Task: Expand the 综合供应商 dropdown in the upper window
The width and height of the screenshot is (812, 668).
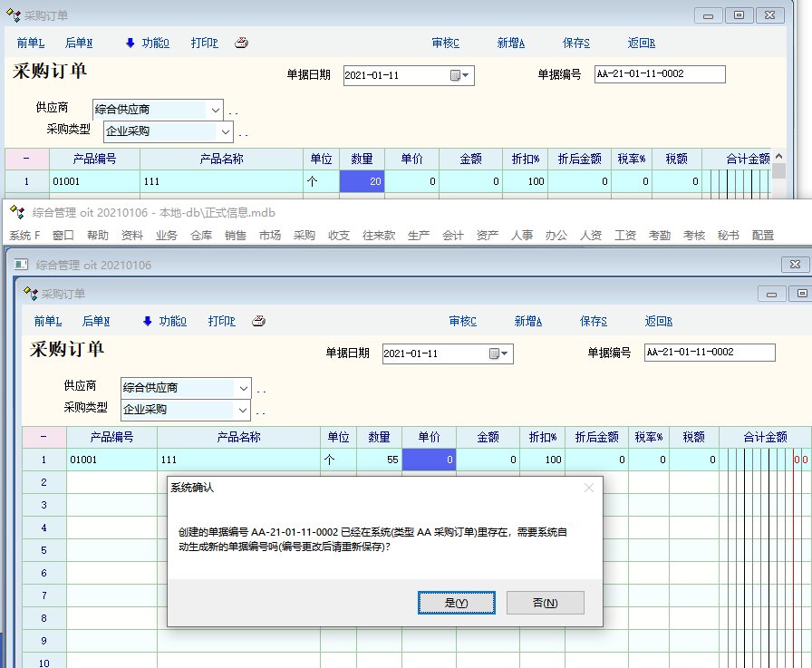Action: 215,110
